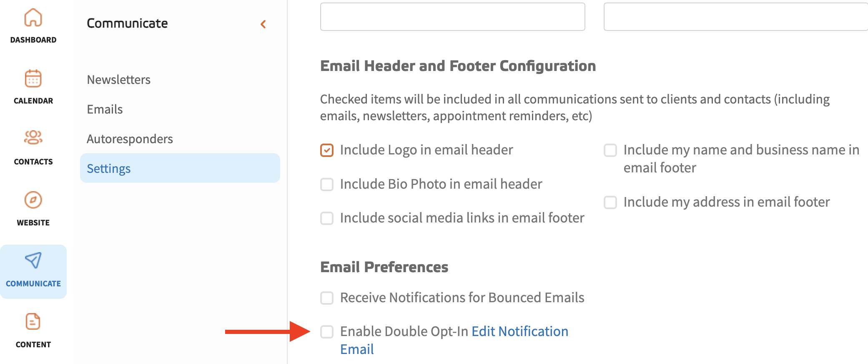
Task: Collapse the Communicate side panel chevron
Action: pyautogui.click(x=263, y=24)
